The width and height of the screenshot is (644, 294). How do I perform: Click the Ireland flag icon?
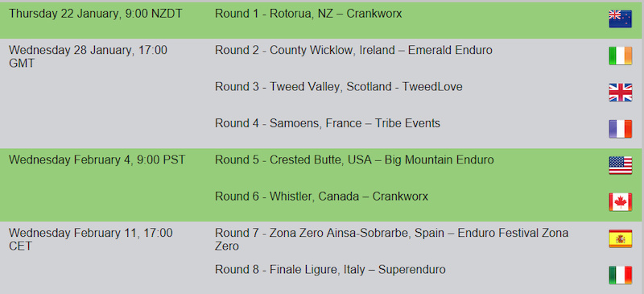(620, 56)
